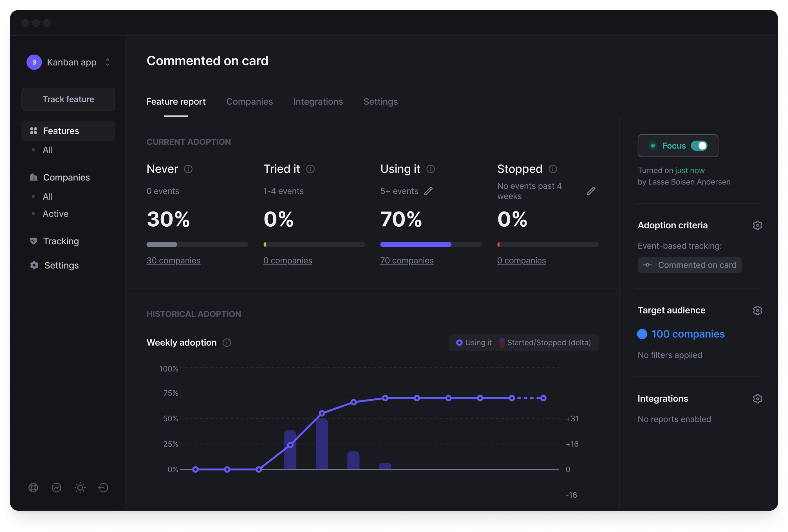Click the activity chart icon in sidebar footer

click(x=56, y=488)
